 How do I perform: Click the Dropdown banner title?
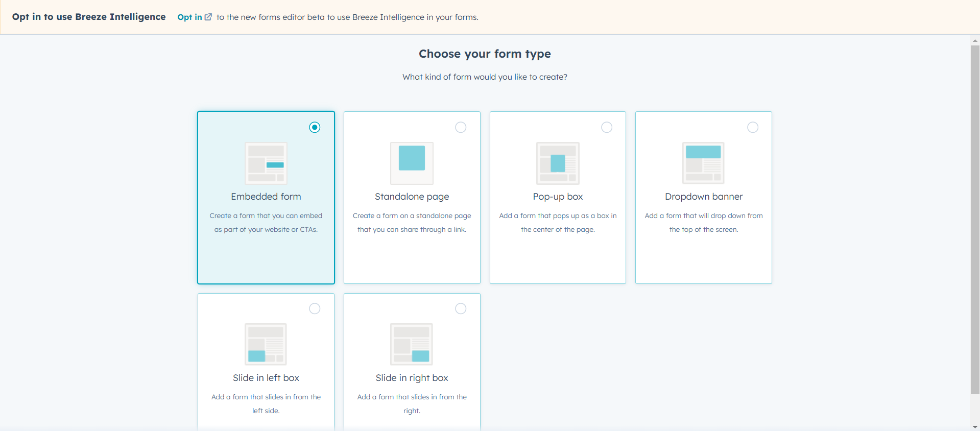tap(704, 197)
